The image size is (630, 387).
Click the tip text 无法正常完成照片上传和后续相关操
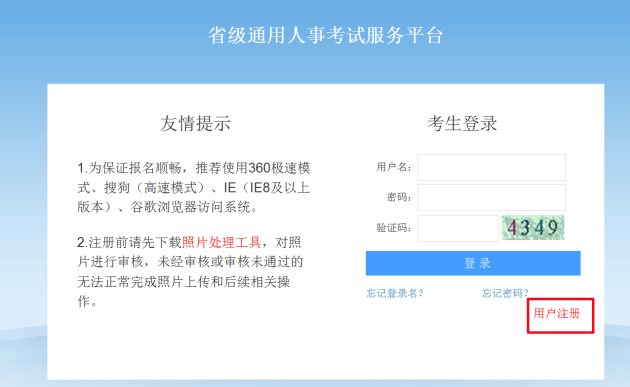tap(184, 282)
